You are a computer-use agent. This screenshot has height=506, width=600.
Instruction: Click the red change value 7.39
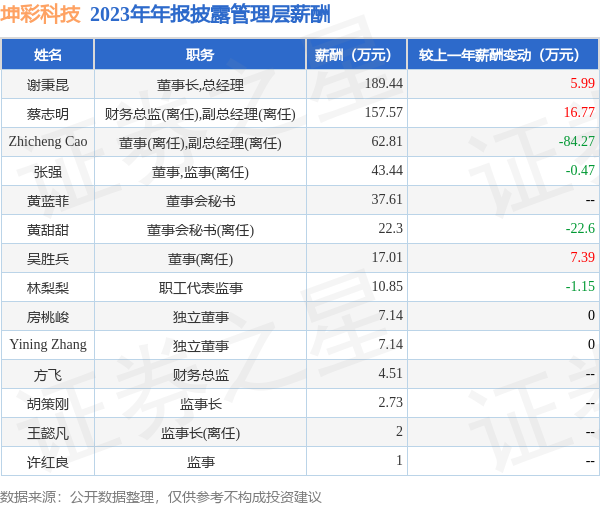pyautogui.click(x=582, y=257)
